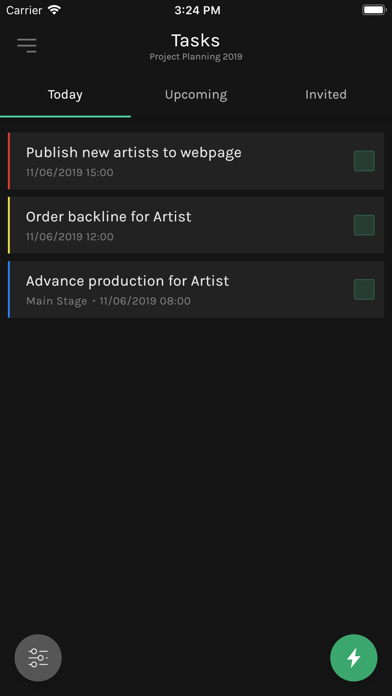392x696 pixels.
Task: Open the hamburger menu icon
Action: 27,45
